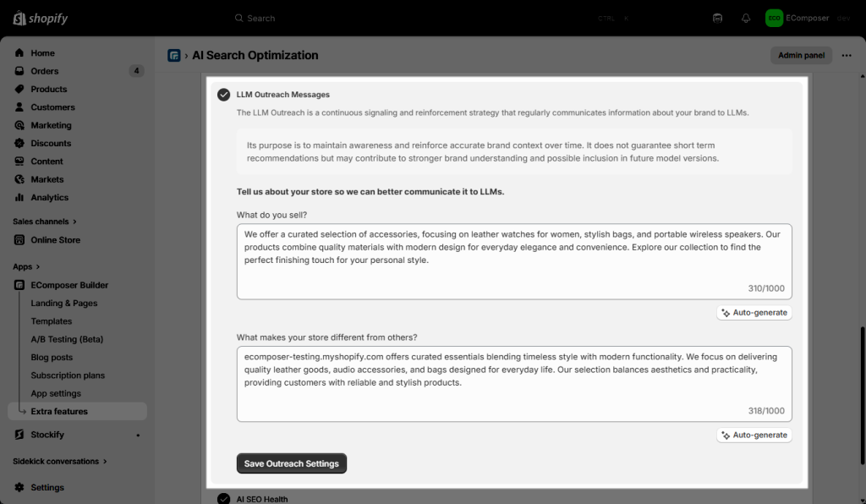866x504 pixels.
Task: Click the Online Store storefront icon
Action: click(x=19, y=240)
